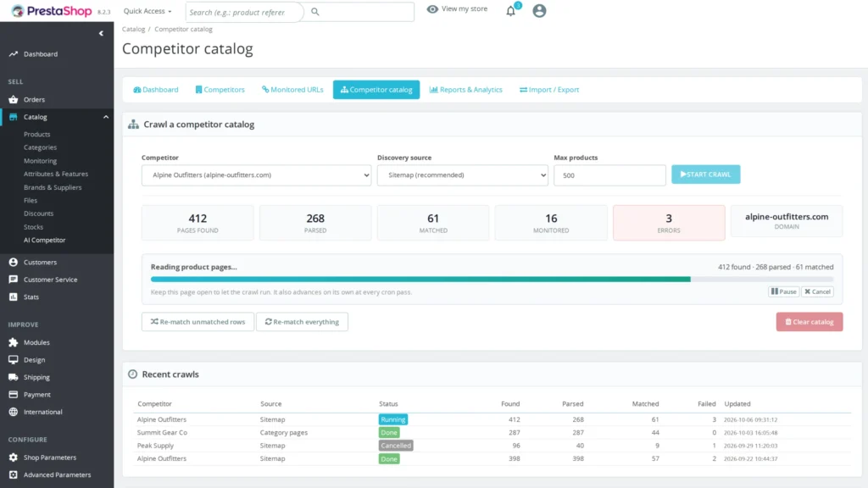Click the search magnifier icon
868x488 pixels.
315,12
